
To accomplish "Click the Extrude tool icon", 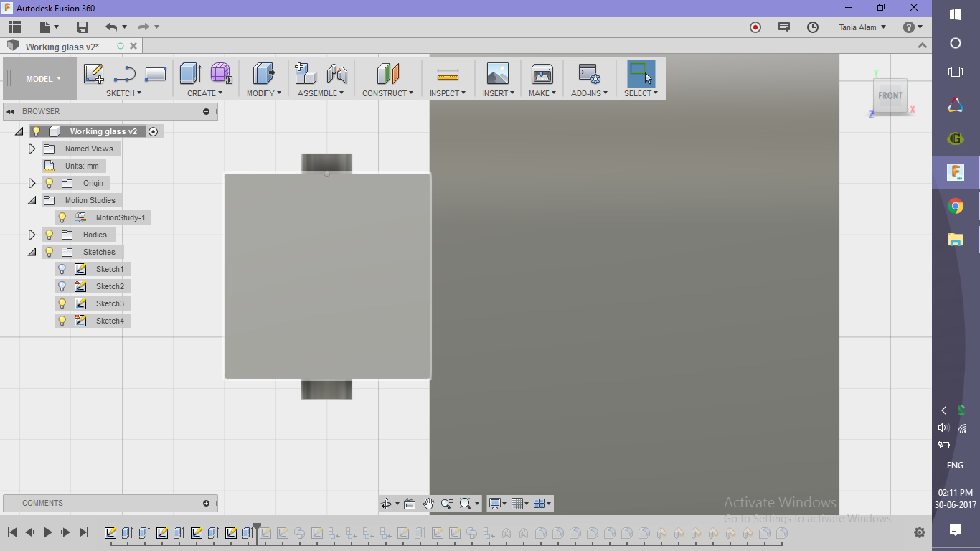I will point(190,74).
